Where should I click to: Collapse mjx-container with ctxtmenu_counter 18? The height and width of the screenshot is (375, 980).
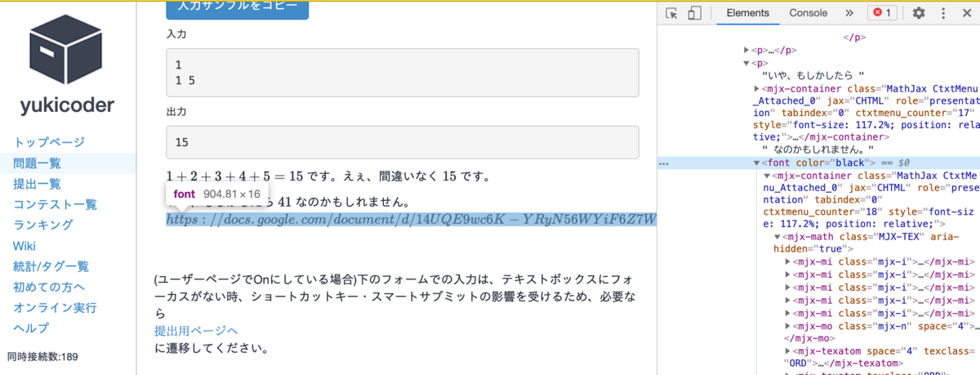click(x=766, y=176)
